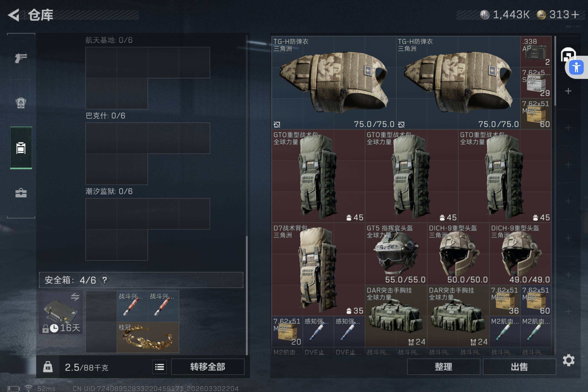The width and height of the screenshot is (588, 392).
Task: Select the GT5 指挥官头盔 helmet item
Action: pyautogui.click(x=396, y=254)
